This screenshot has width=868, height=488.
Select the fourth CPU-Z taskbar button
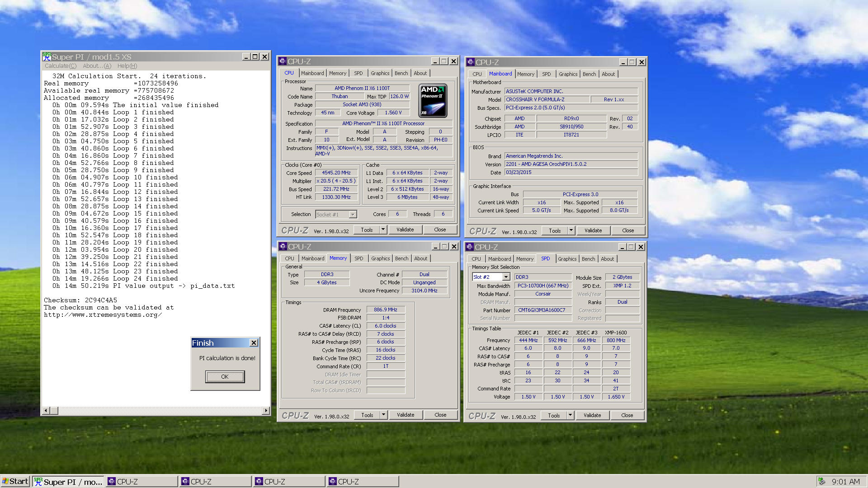363,482
